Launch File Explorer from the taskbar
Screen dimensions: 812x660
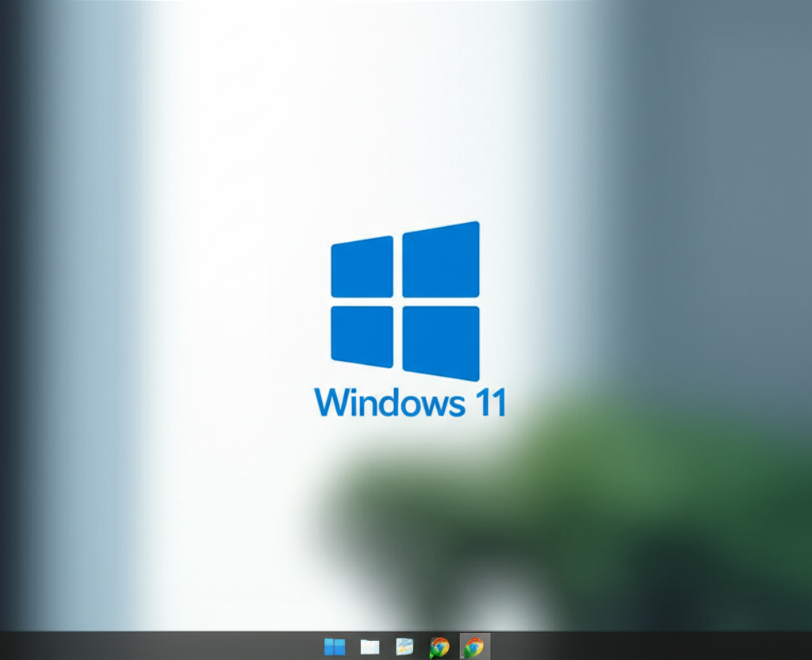click(x=370, y=647)
